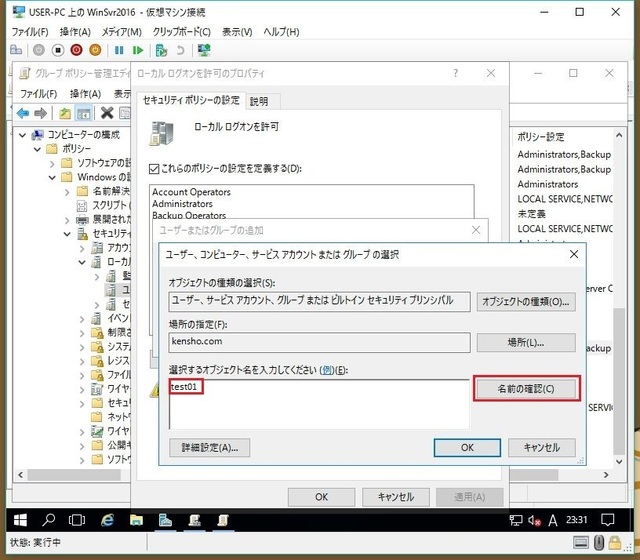Click the green Reset VM icon

(139, 49)
